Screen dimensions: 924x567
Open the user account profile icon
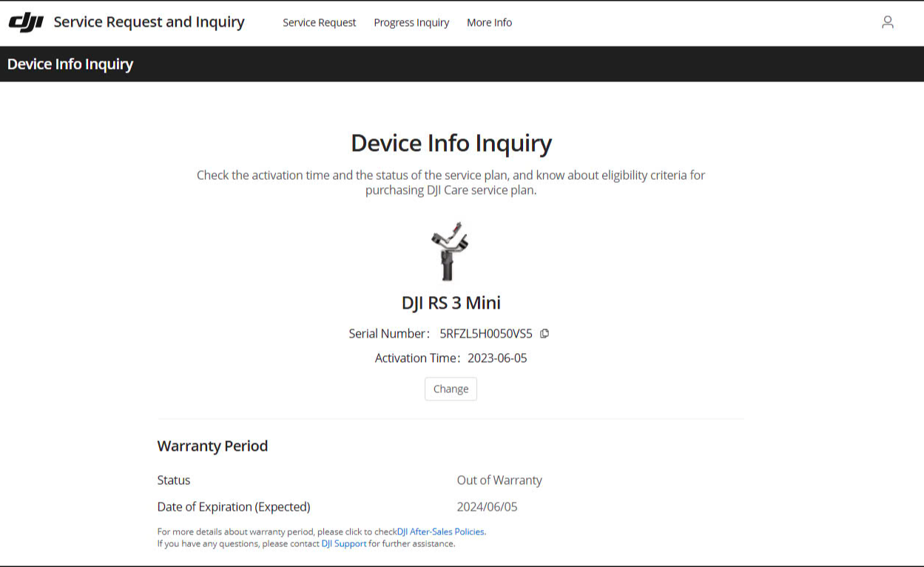pos(888,22)
